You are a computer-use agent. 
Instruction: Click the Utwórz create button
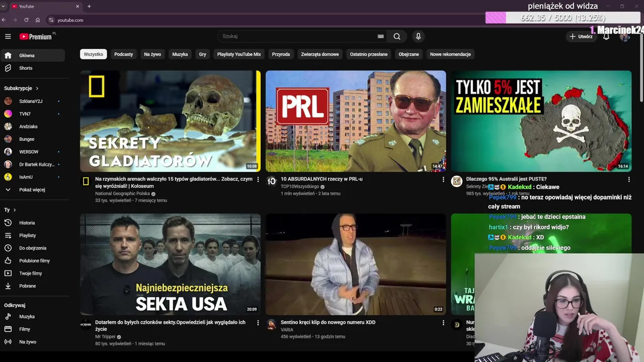pyautogui.click(x=581, y=36)
